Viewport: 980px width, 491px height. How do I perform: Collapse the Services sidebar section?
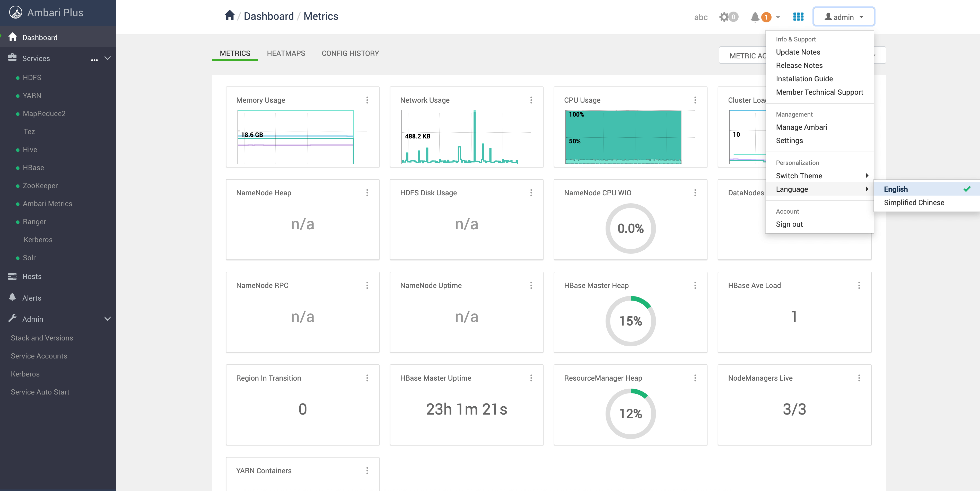(x=108, y=58)
